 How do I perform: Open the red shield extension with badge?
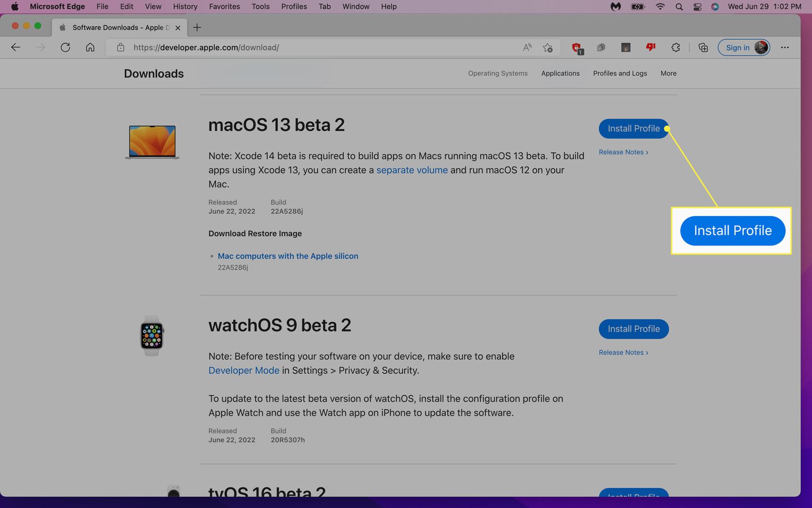point(578,48)
